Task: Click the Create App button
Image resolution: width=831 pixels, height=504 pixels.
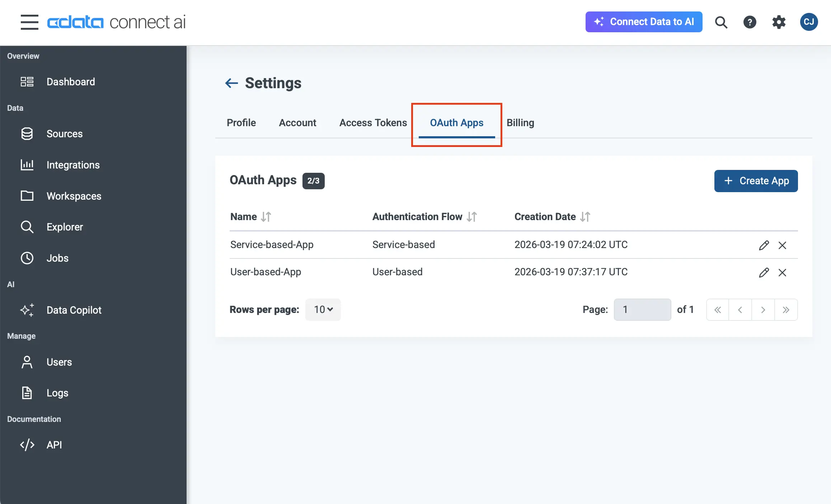Action: (756, 181)
